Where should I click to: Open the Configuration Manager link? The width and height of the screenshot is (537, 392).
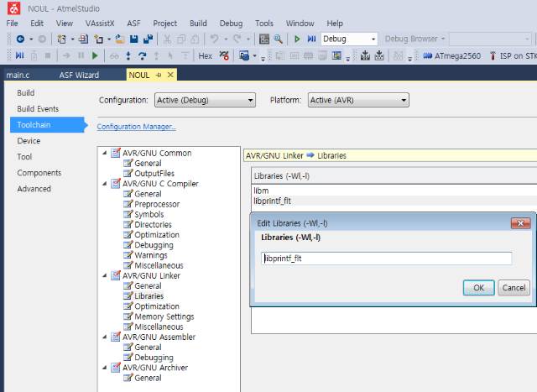pos(136,127)
